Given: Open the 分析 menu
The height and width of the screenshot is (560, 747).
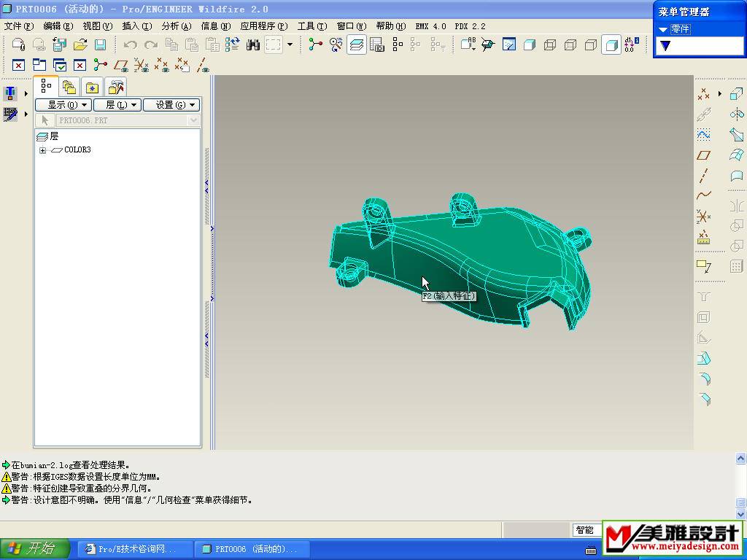Looking at the screenshot, I should tap(176, 26).
